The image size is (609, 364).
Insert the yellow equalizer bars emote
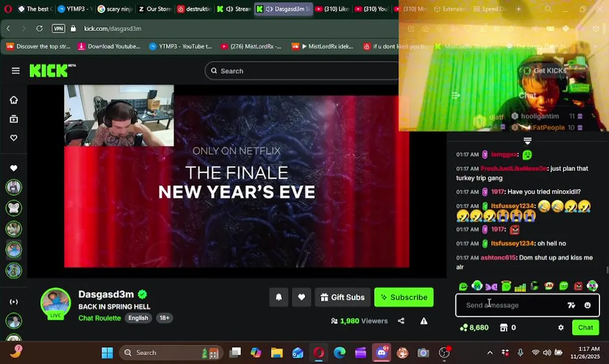click(520, 287)
